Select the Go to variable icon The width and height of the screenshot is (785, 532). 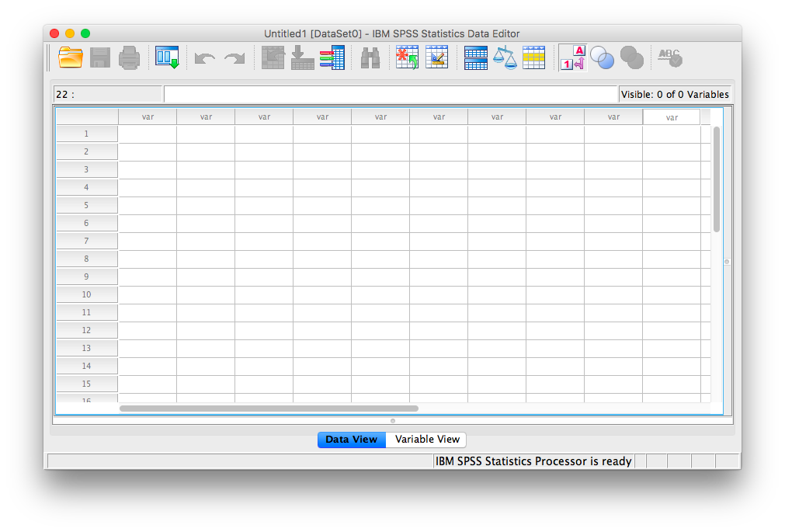tap(303, 57)
